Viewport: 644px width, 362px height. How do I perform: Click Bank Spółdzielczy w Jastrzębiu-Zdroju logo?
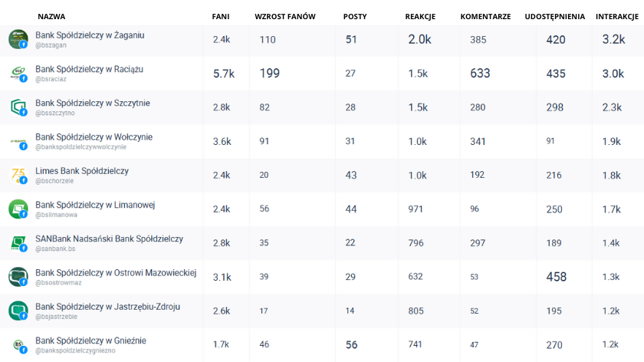click(x=18, y=311)
